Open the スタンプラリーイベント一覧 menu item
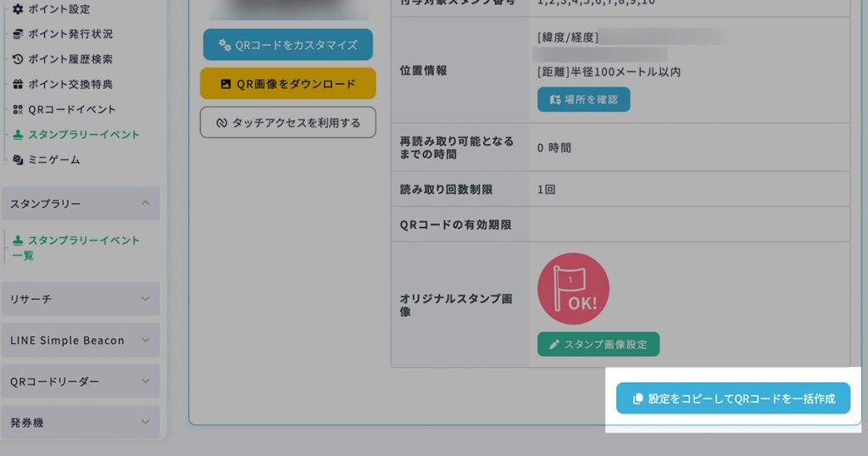 coord(76,247)
